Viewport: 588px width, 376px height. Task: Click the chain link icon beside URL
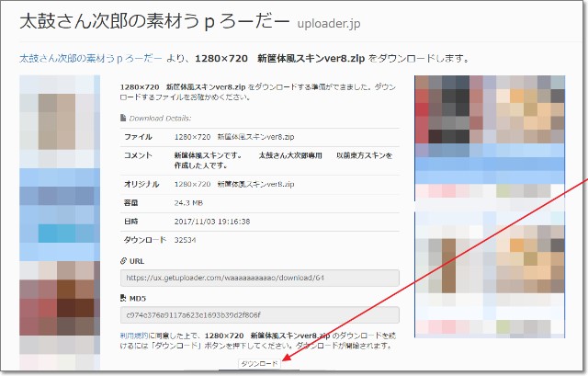coord(125,261)
